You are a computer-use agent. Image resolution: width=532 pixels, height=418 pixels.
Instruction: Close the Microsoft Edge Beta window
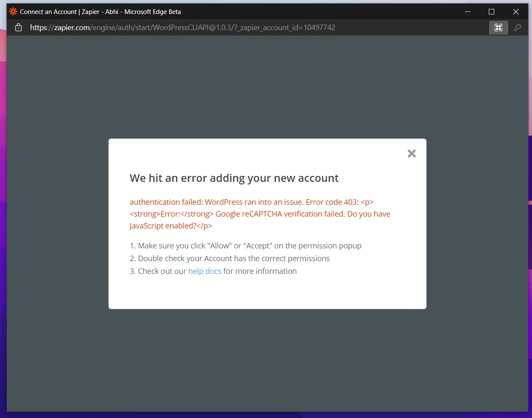pyautogui.click(x=516, y=11)
